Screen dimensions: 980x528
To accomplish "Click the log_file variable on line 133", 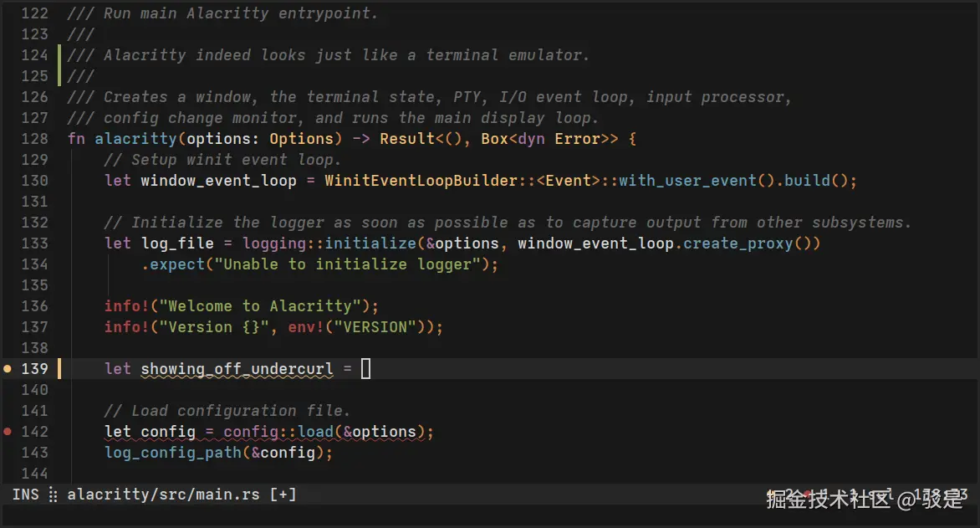I will 177,243.
